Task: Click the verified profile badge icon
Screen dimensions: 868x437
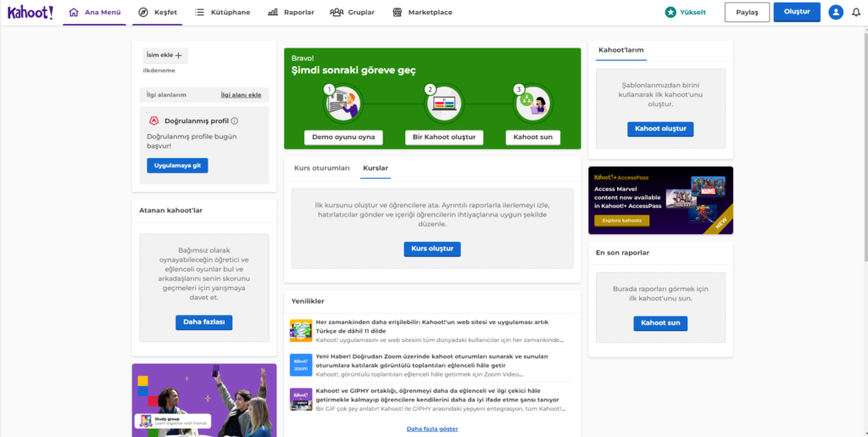Action: coord(154,120)
